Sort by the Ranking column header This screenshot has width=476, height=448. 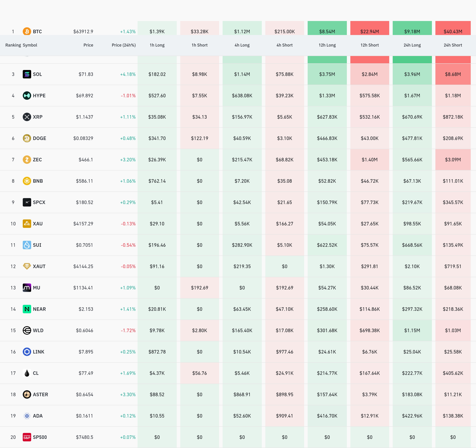(x=13, y=45)
